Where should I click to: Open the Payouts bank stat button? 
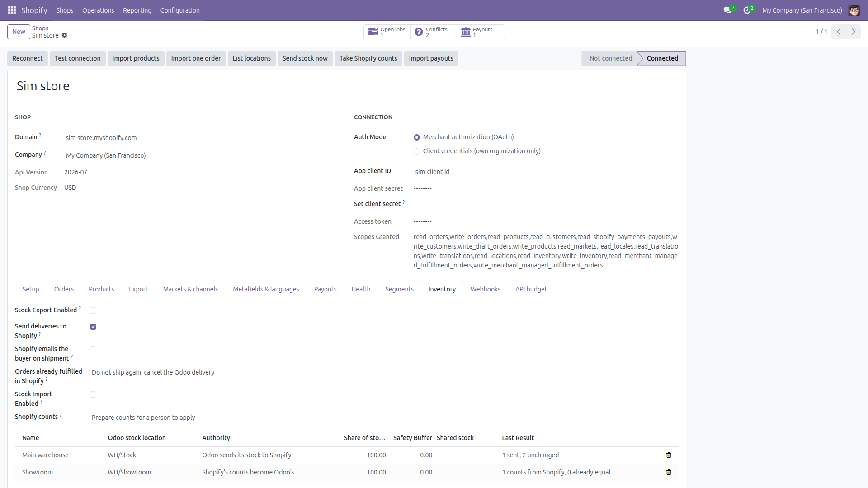481,32
